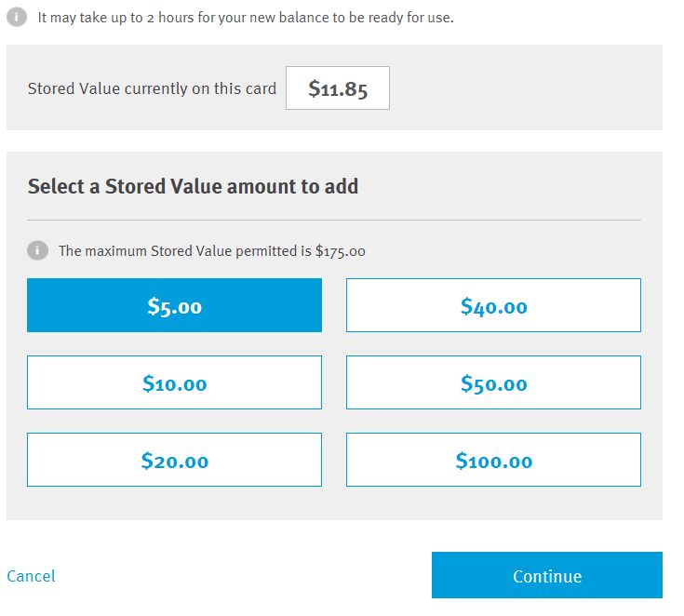This screenshot has height=616, width=684.
Task: Select the $5.00 amount option
Action: pos(174,305)
